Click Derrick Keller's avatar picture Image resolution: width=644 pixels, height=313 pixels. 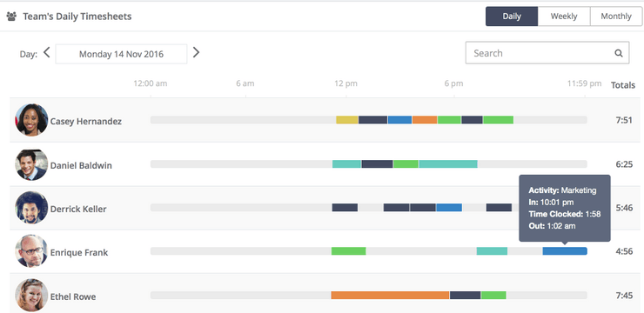point(31,208)
